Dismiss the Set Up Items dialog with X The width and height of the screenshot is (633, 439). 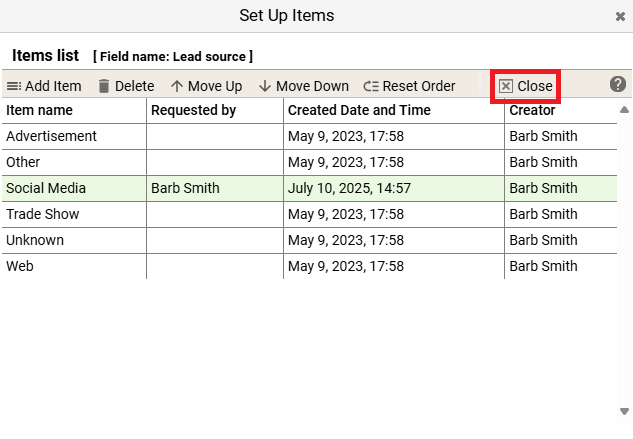point(620,16)
